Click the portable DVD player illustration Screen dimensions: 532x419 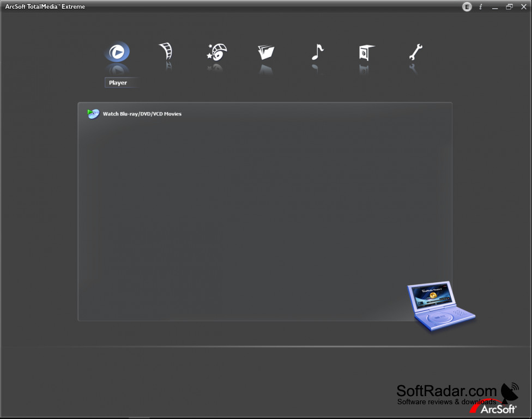440,305
